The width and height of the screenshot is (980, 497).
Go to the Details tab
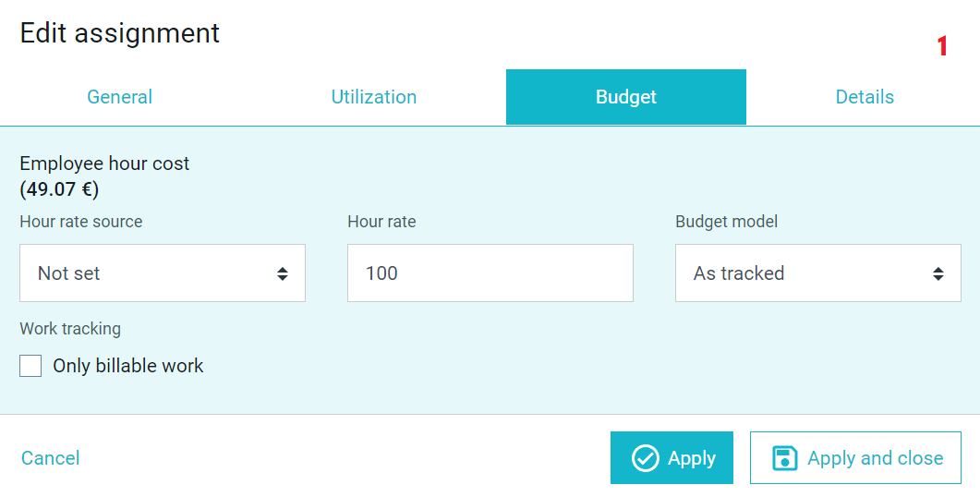865,97
